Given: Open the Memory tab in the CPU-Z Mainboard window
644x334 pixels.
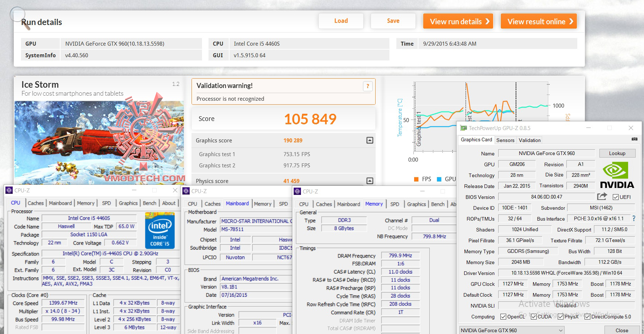Looking at the screenshot, I should pyautogui.click(x=263, y=204).
